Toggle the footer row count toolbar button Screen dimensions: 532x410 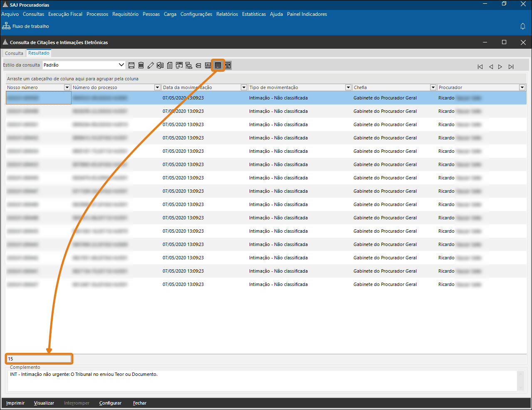pos(218,65)
